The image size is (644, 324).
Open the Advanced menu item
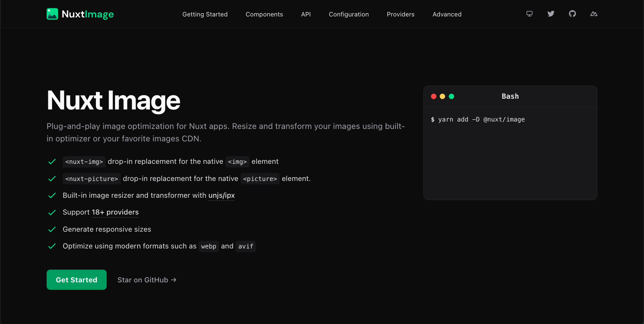pos(447,14)
